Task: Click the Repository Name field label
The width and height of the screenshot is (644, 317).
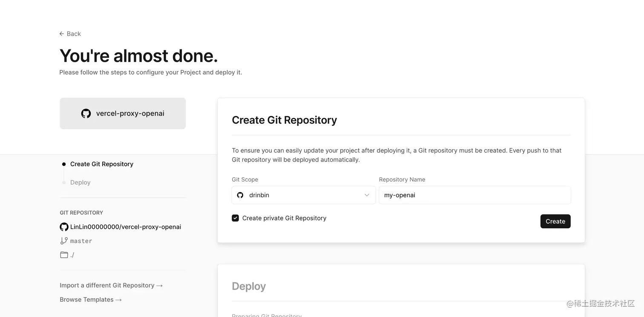Action: pos(402,179)
